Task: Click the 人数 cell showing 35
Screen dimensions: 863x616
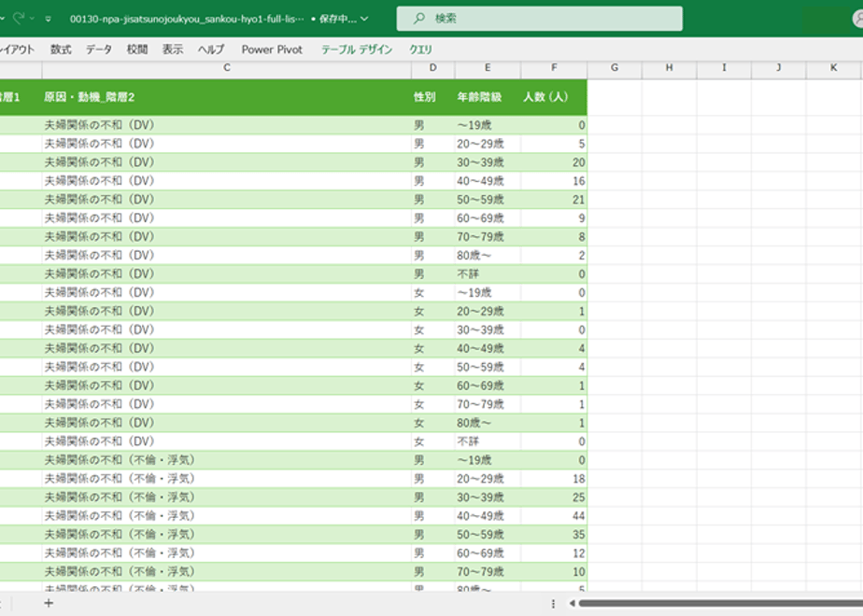Action: (x=554, y=535)
